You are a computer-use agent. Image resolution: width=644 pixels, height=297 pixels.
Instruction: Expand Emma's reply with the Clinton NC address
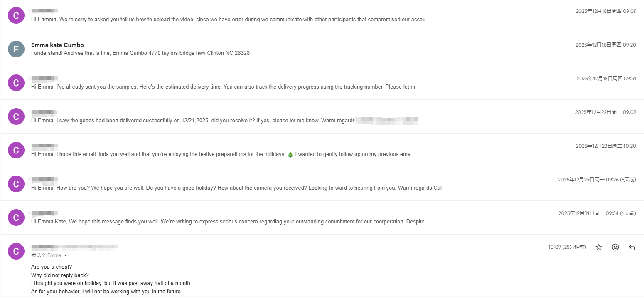point(140,53)
